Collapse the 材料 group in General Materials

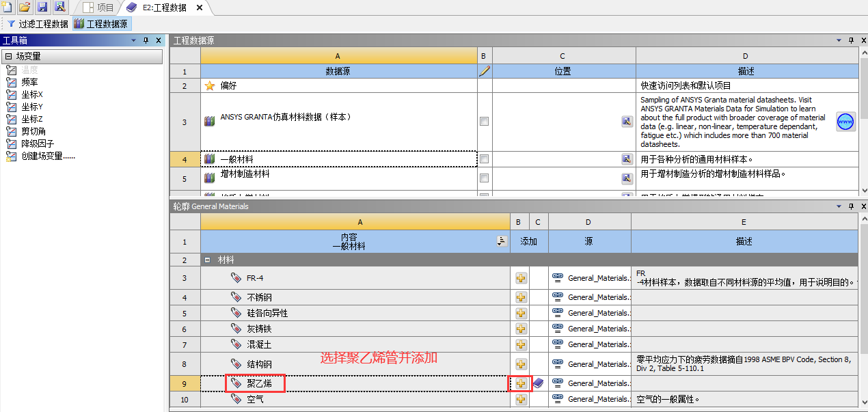pyautogui.click(x=208, y=260)
